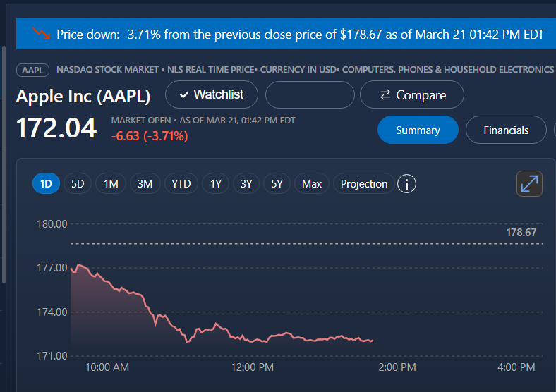Click the 12:00 PM x-axis label
Viewport: 556px width, 392px height.
point(252,367)
